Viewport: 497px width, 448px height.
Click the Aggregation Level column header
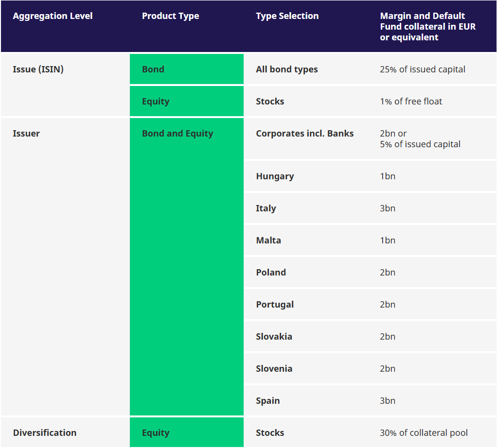pyautogui.click(x=53, y=16)
